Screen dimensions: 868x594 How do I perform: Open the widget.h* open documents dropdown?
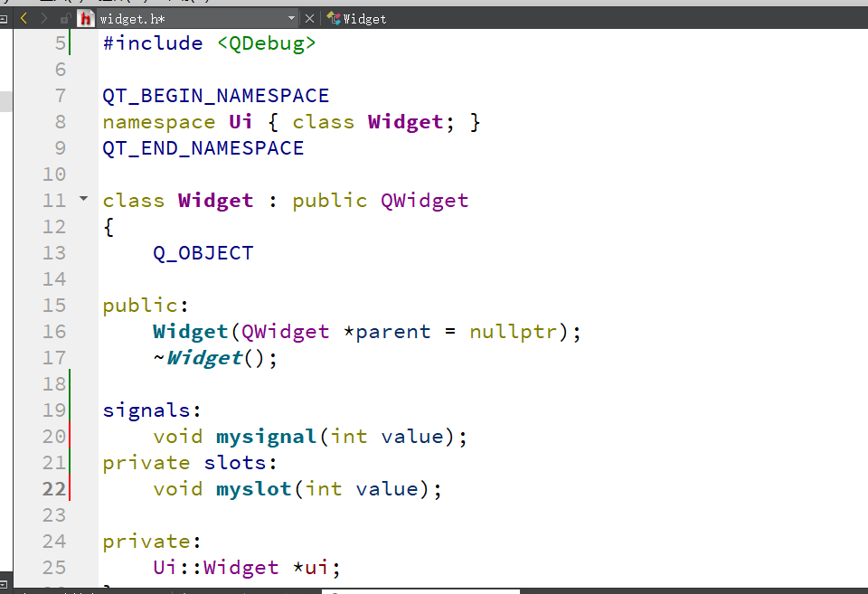tap(291, 18)
